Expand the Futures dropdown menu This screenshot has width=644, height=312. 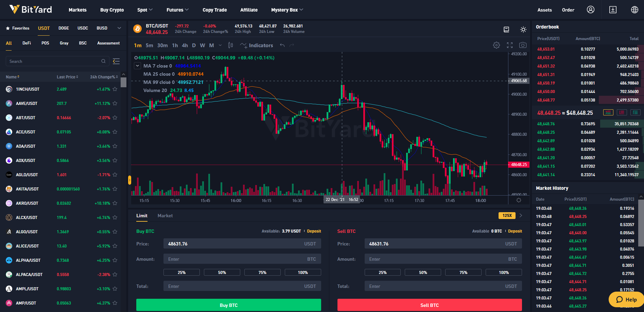pos(177,10)
